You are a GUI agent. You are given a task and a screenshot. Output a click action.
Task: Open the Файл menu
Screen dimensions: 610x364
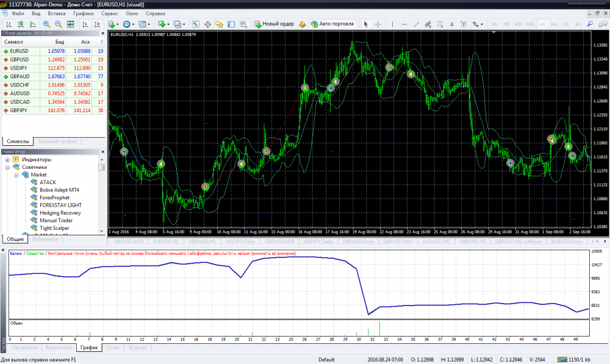point(18,13)
